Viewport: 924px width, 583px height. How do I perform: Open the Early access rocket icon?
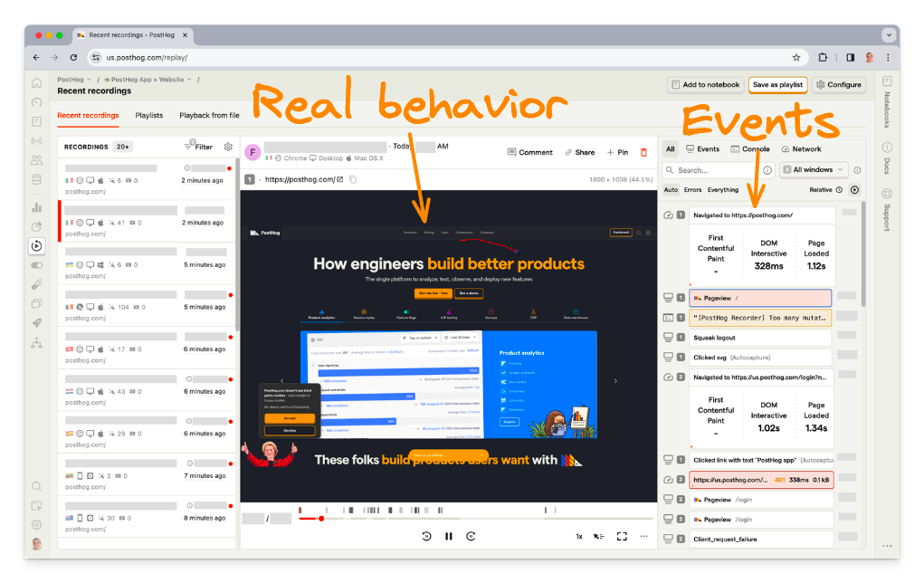pos(36,323)
